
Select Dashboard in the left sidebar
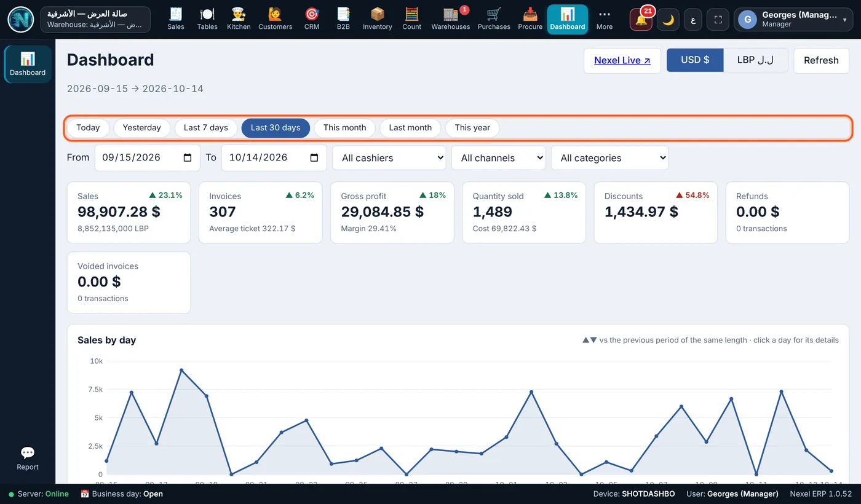pyautogui.click(x=28, y=64)
